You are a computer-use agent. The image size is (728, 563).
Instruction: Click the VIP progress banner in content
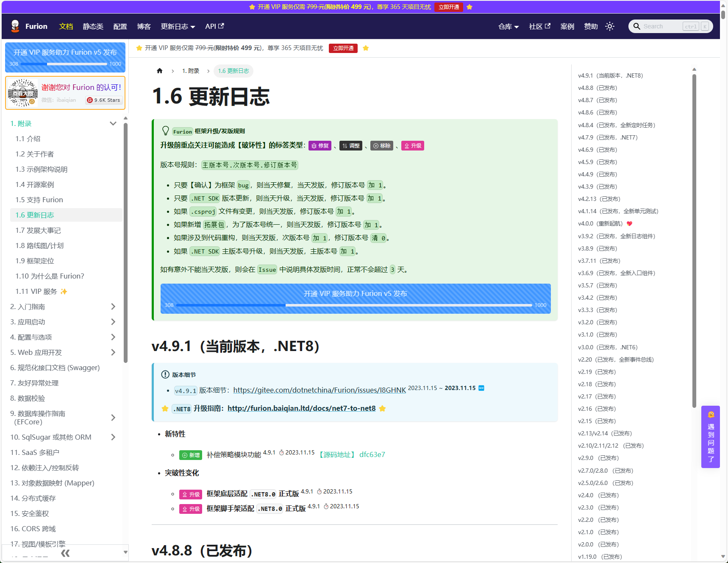pos(356,299)
